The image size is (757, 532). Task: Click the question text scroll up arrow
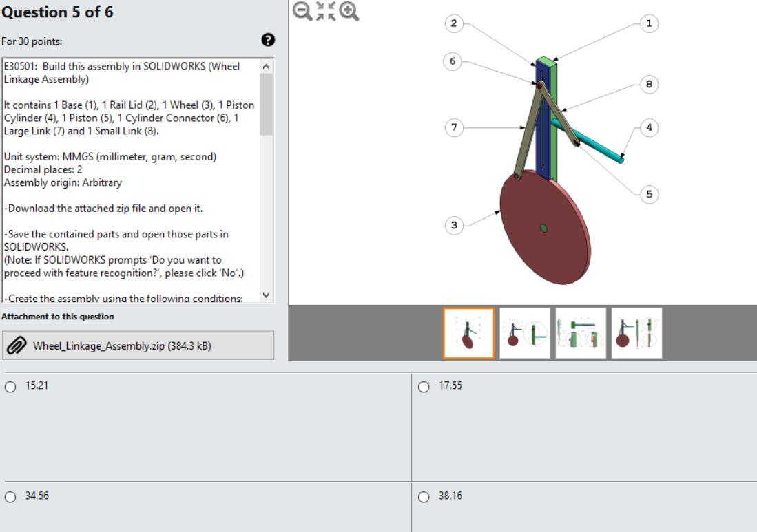[x=266, y=67]
